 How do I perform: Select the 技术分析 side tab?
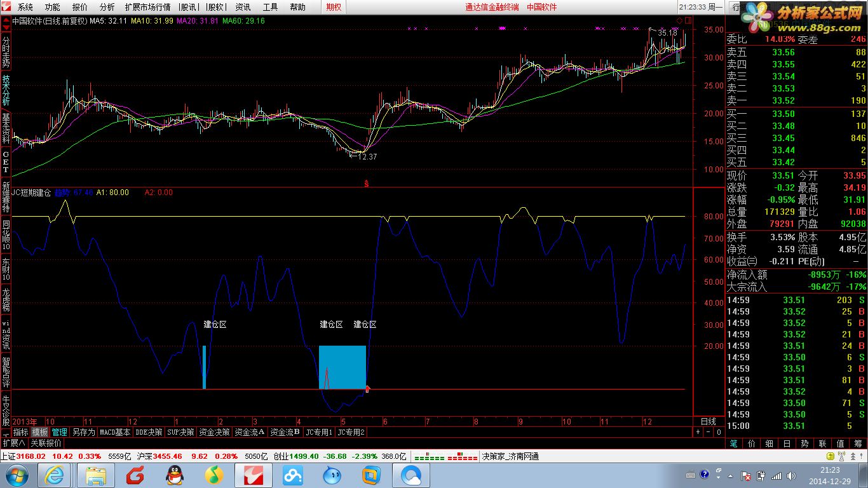[x=6, y=91]
